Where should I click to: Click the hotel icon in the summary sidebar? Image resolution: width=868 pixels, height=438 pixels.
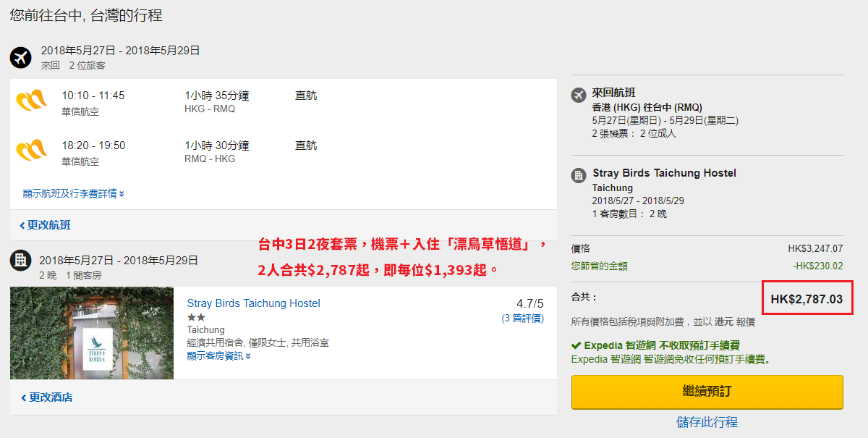click(x=578, y=174)
